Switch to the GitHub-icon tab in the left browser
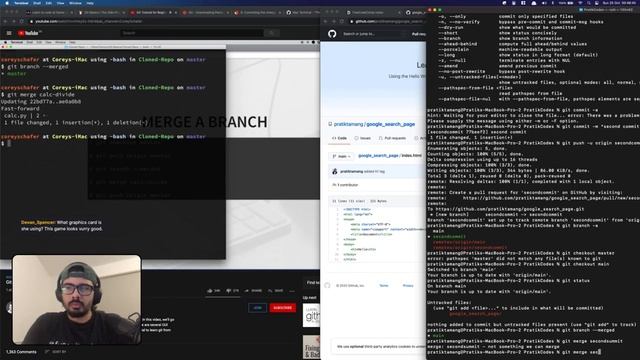Viewport: 640px width, 360px height. (302, 13)
